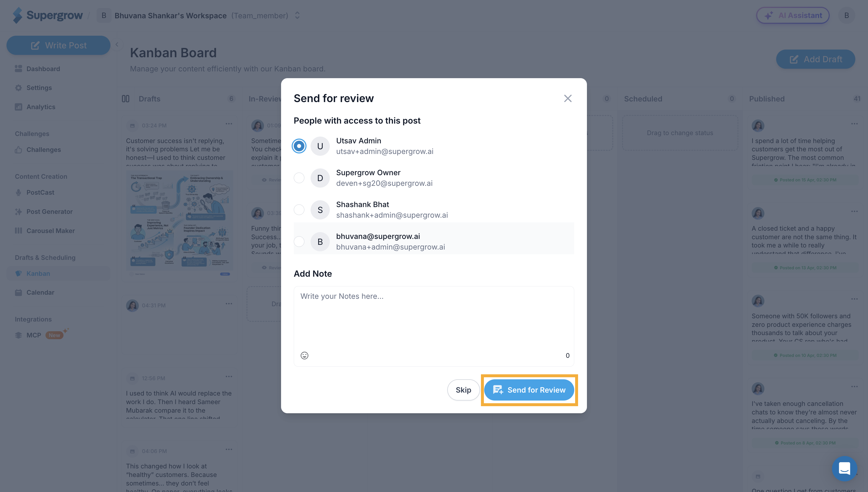868x492 pixels.
Task: Close the Send for review dialog
Action: click(568, 98)
